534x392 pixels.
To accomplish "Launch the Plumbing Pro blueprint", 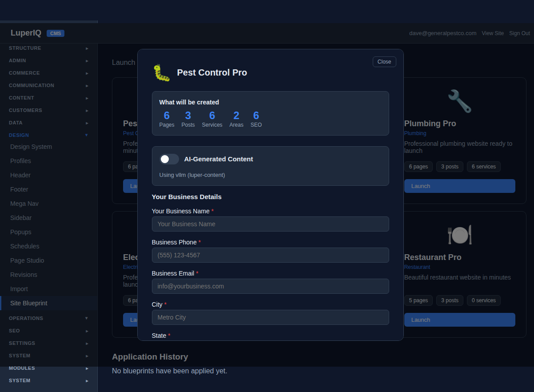I will point(459,186).
